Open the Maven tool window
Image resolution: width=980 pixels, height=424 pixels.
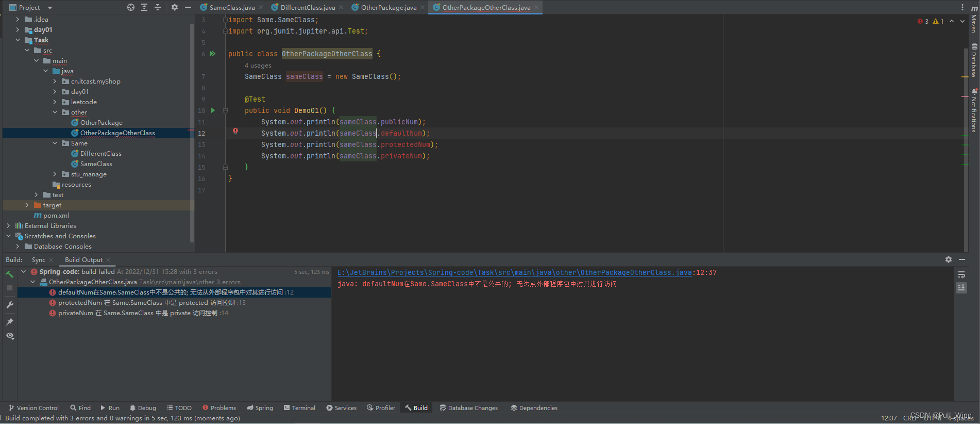click(x=974, y=20)
